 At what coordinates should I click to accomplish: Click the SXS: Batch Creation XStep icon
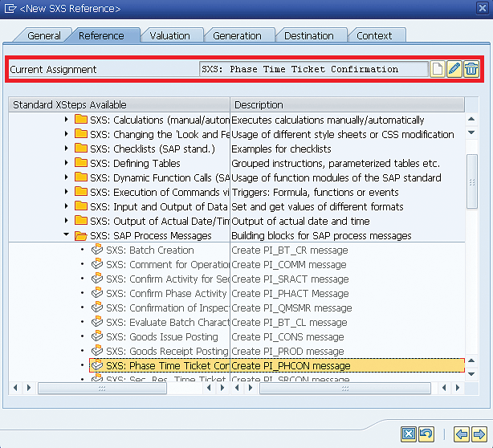click(96, 250)
